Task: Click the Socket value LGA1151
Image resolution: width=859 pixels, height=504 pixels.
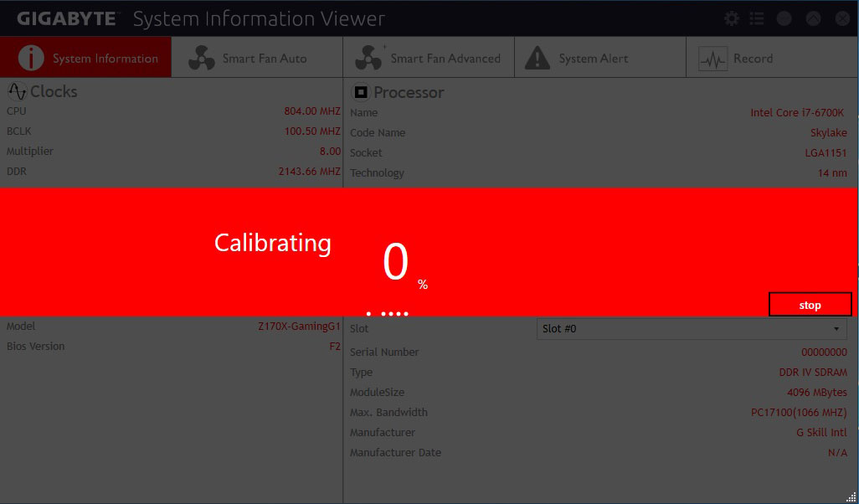Action: pos(826,153)
